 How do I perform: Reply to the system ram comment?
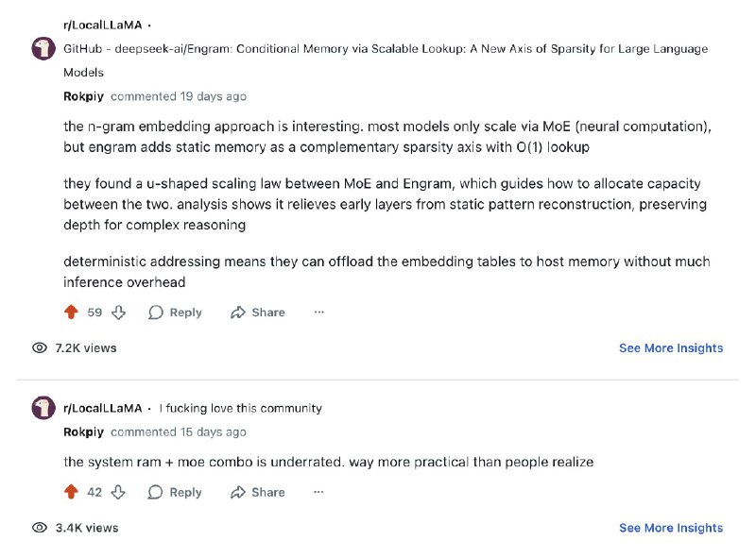[176, 492]
